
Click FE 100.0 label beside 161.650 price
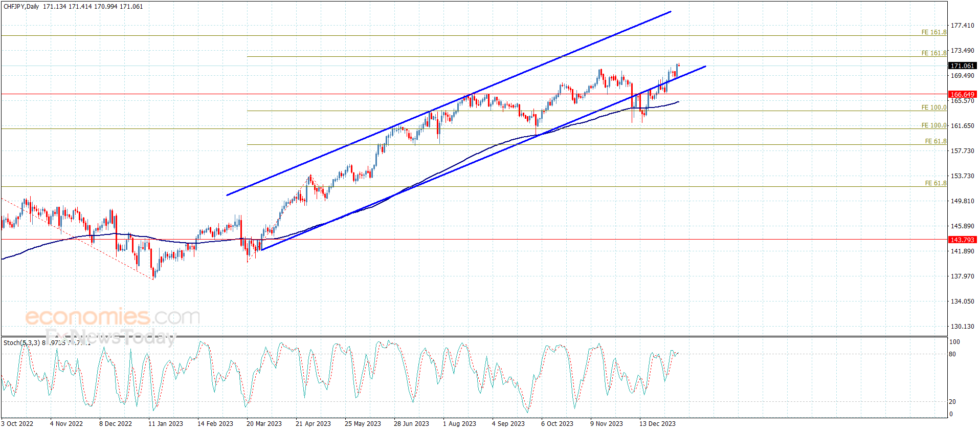point(934,125)
